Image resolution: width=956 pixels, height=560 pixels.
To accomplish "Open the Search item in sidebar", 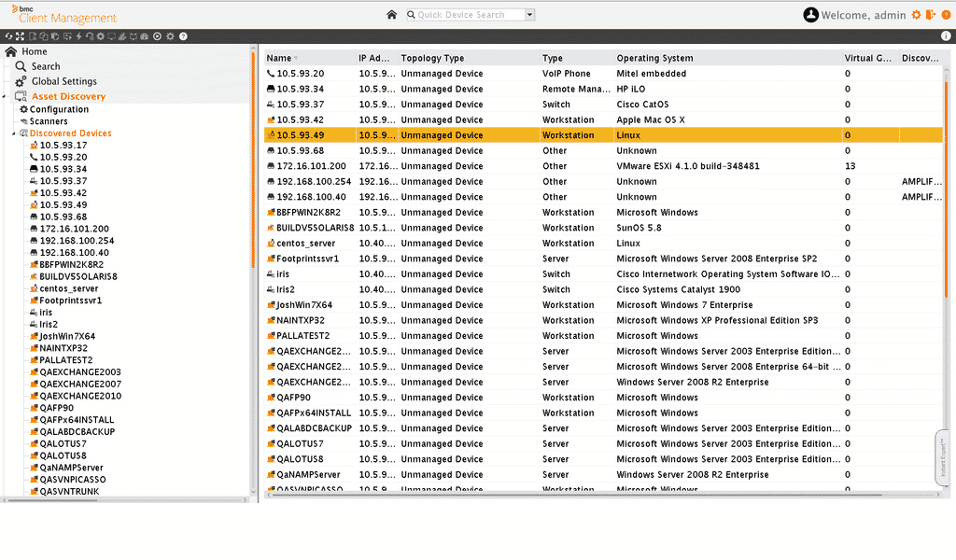I will (46, 66).
